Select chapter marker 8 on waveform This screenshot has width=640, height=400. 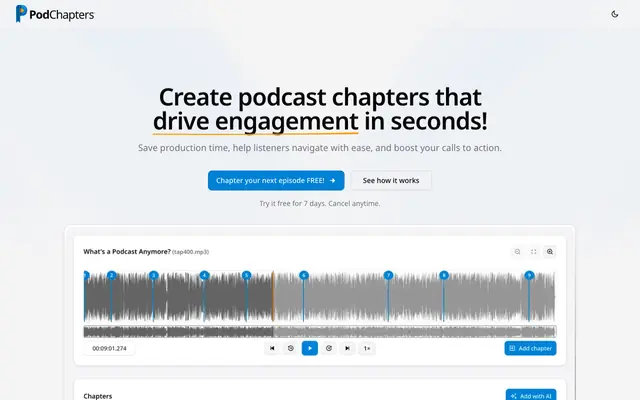tap(444, 276)
